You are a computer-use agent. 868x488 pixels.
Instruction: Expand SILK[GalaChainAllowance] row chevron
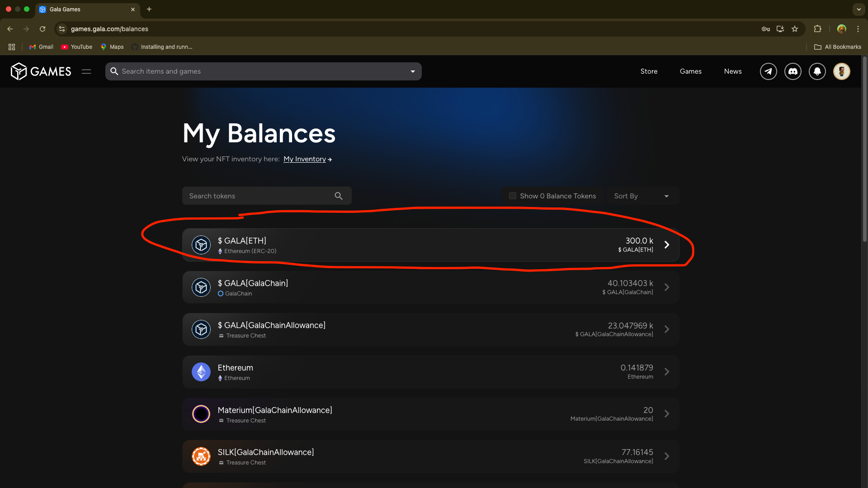(667, 456)
